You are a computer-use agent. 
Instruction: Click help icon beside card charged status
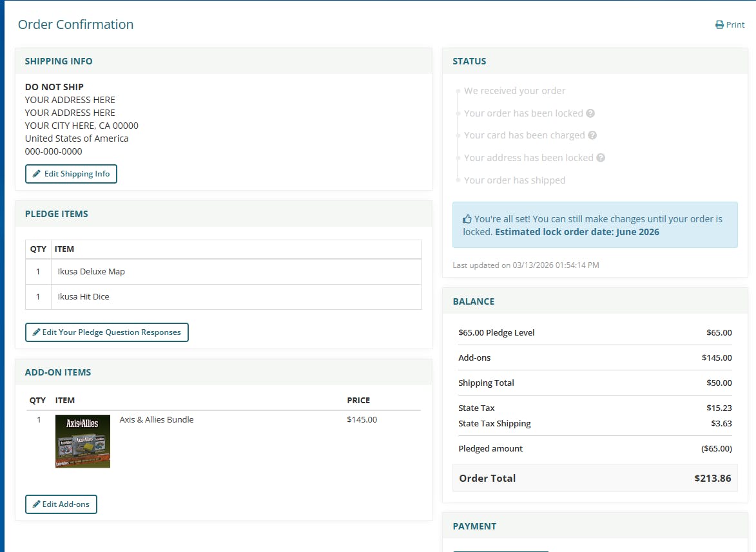coord(592,135)
